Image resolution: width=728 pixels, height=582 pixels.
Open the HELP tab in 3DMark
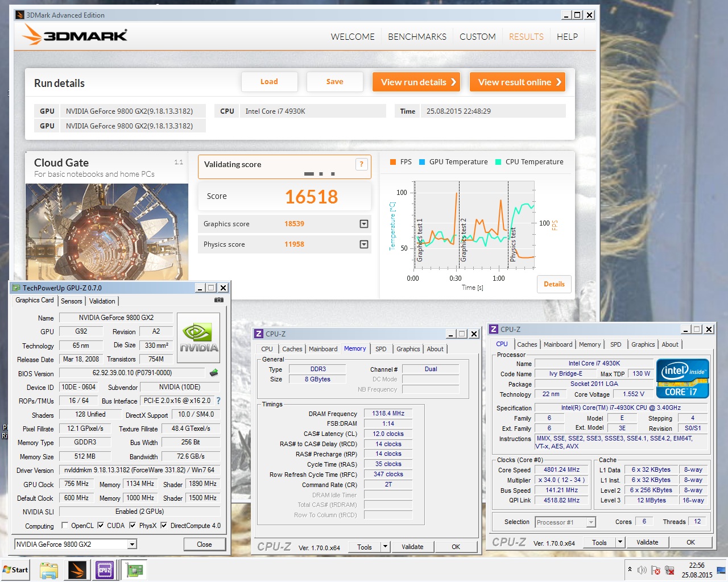567,36
